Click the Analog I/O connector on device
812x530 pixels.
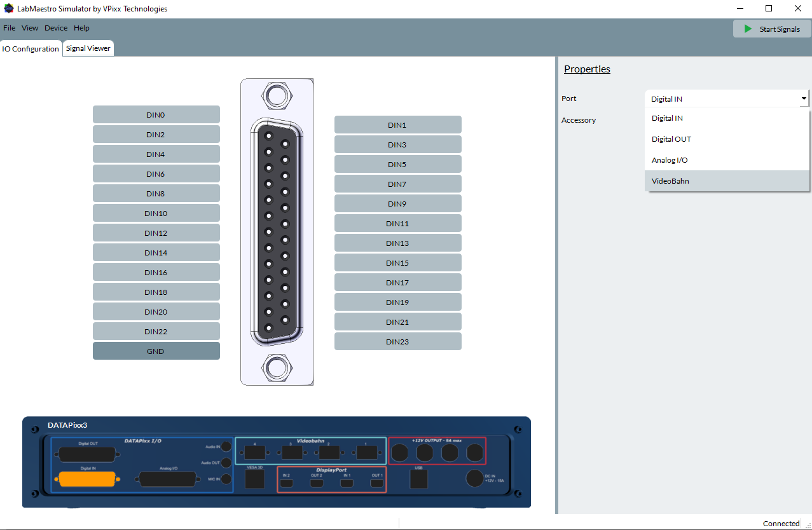point(167,479)
